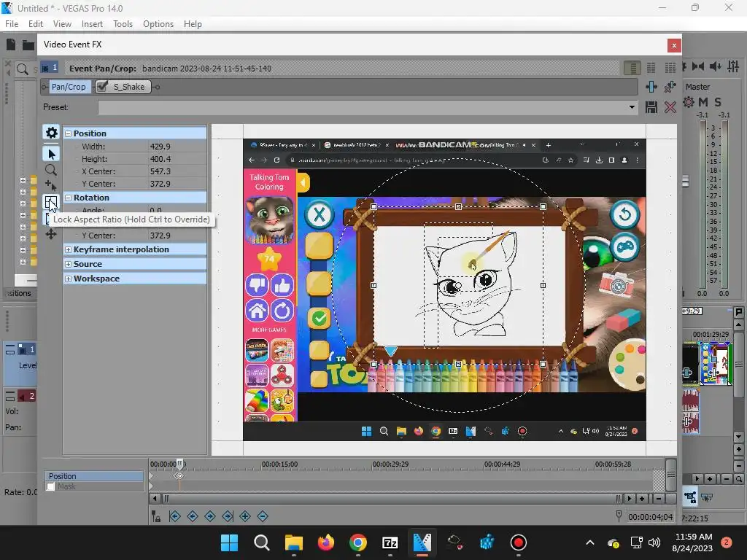Open File Explorer from the taskbar
Screen dimensions: 747x560
pos(294,542)
